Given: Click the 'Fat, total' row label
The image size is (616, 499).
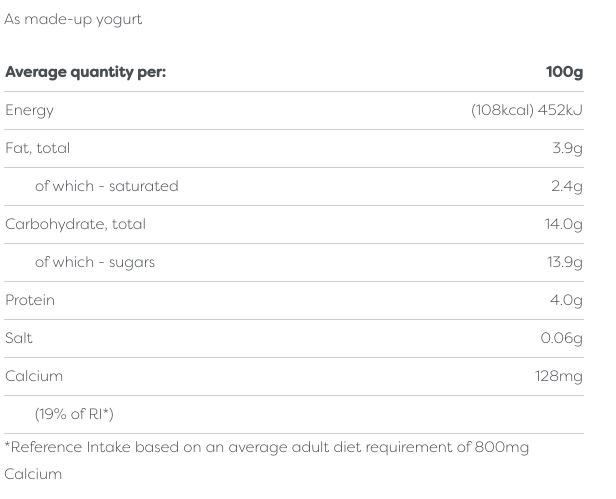Looking at the screenshot, I should point(37,148).
